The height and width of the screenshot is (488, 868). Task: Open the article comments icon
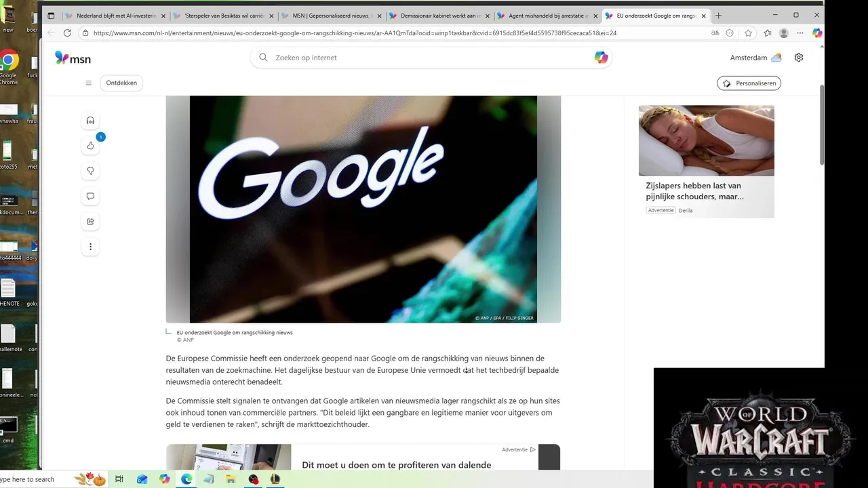(90, 196)
